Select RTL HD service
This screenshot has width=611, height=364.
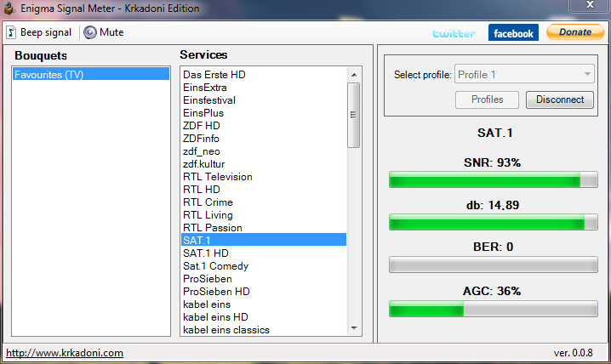264,189
